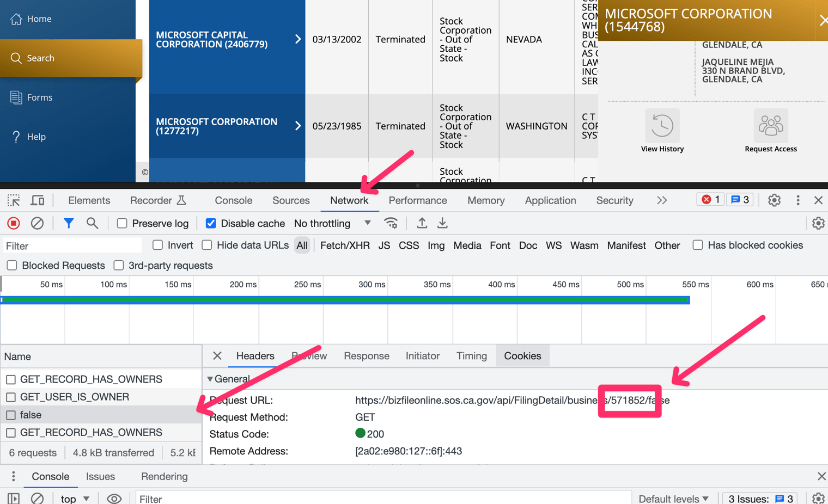828x504 pixels.
Task: Switch to the Elements tab
Action: point(89,200)
